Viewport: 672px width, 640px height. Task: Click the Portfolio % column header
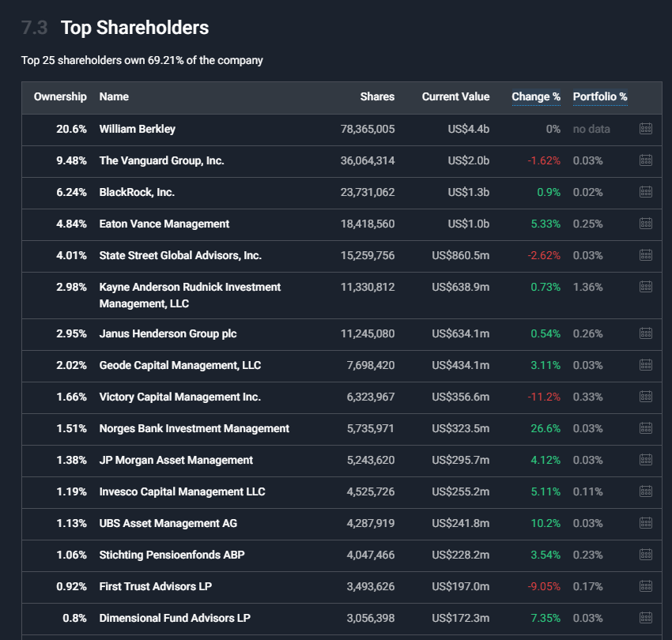599,97
